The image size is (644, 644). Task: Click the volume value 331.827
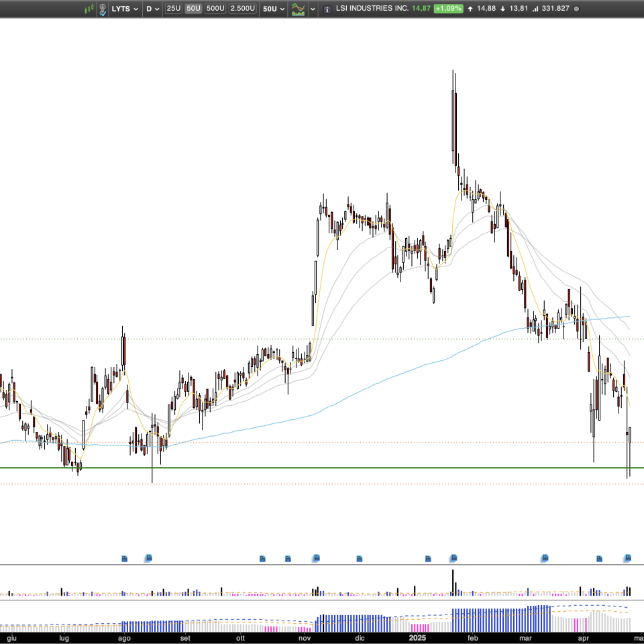(x=555, y=8)
